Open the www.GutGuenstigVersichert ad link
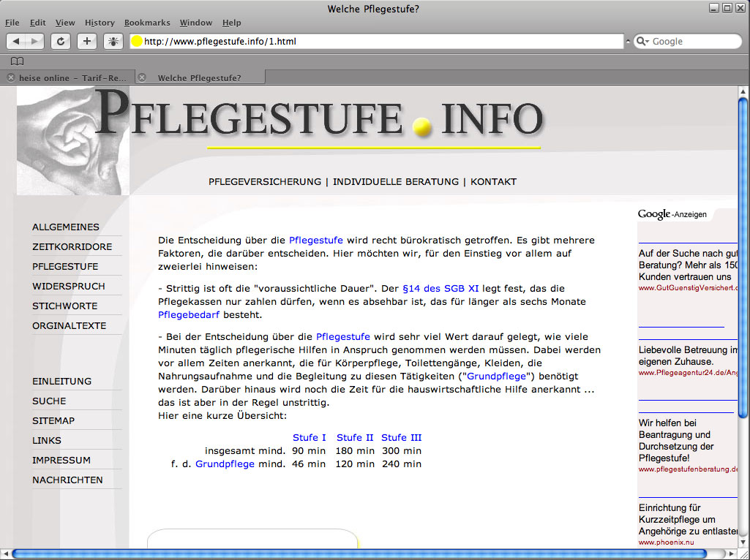 pyautogui.click(x=688, y=288)
